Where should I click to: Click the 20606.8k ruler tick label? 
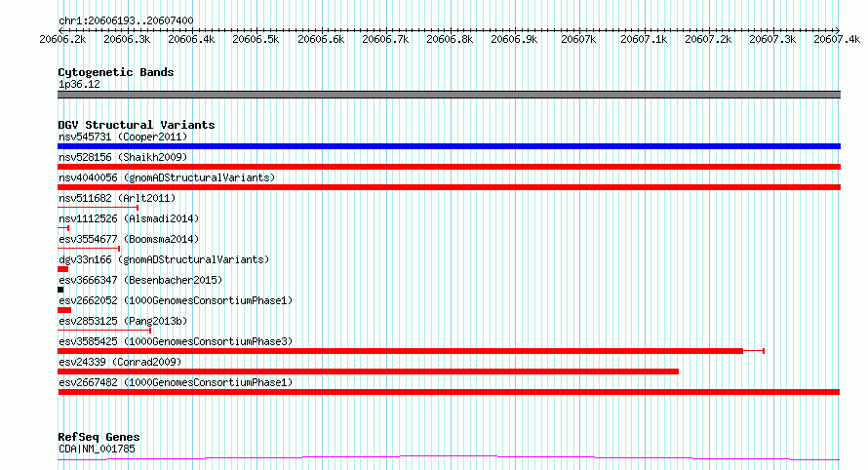pos(450,39)
